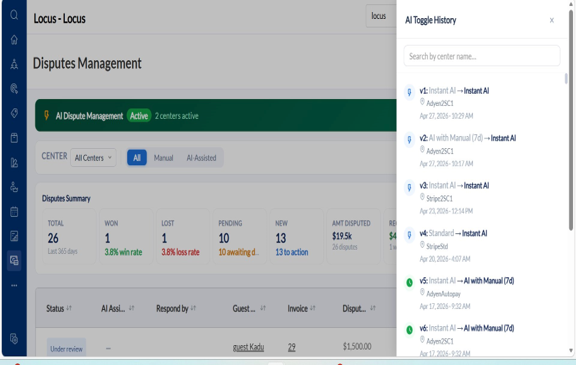The height and width of the screenshot is (365, 576).
Task: Click the 13 to action link
Action: click(x=292, y=252)
